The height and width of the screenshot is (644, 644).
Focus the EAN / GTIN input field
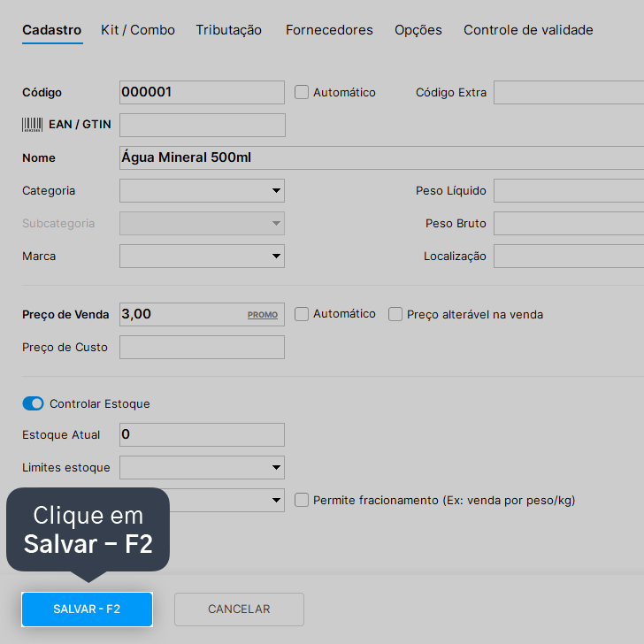(x=203, y=125)
